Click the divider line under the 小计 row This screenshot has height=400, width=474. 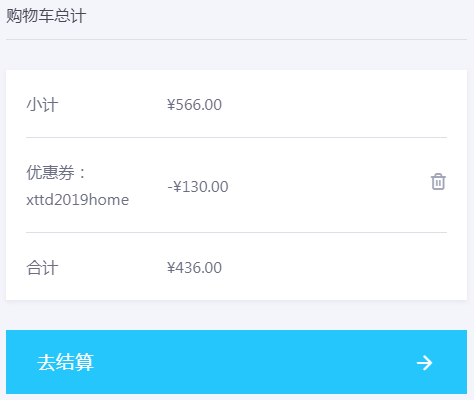[x=236, y=137]
